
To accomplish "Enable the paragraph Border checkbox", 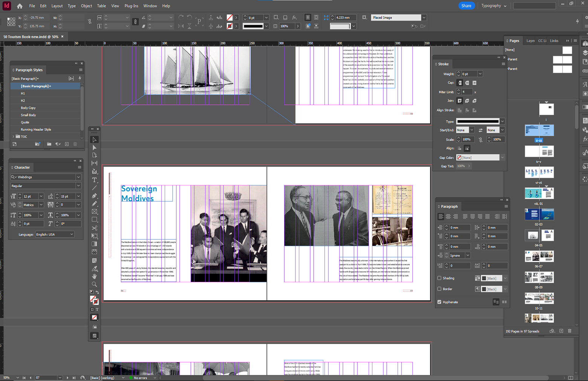I will tap(439, 289).
